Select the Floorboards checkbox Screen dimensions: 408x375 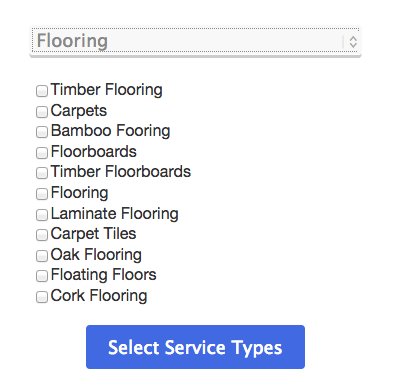point(42,153)
